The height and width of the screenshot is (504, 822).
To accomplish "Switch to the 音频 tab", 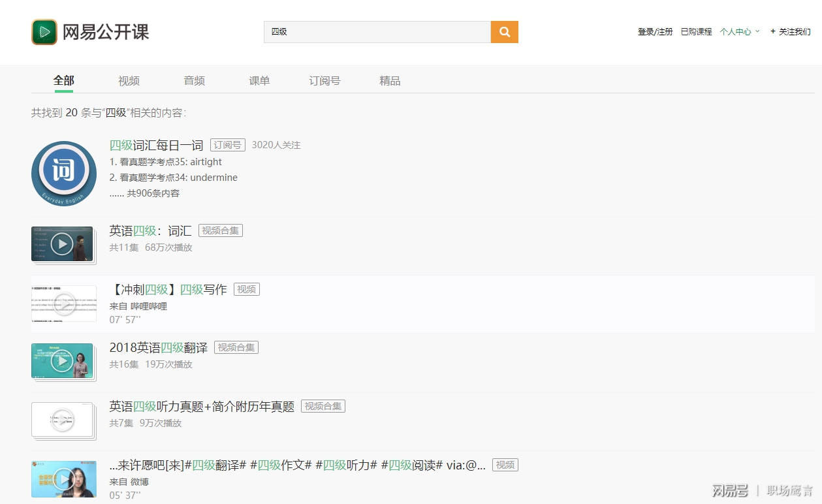I will click(x=194, y=81).
